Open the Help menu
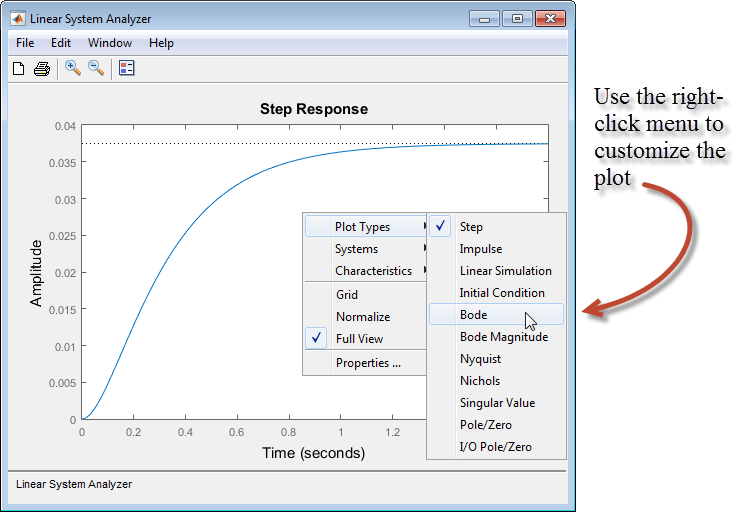 (161, 43)
